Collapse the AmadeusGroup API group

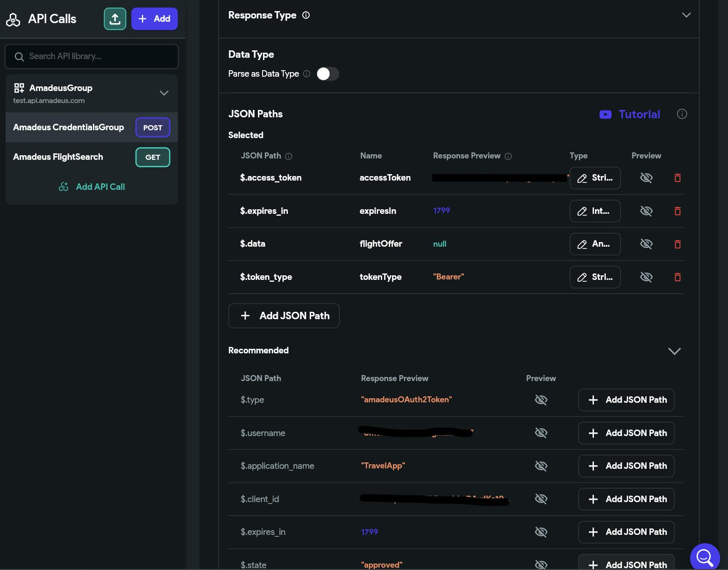coord(164,93)
